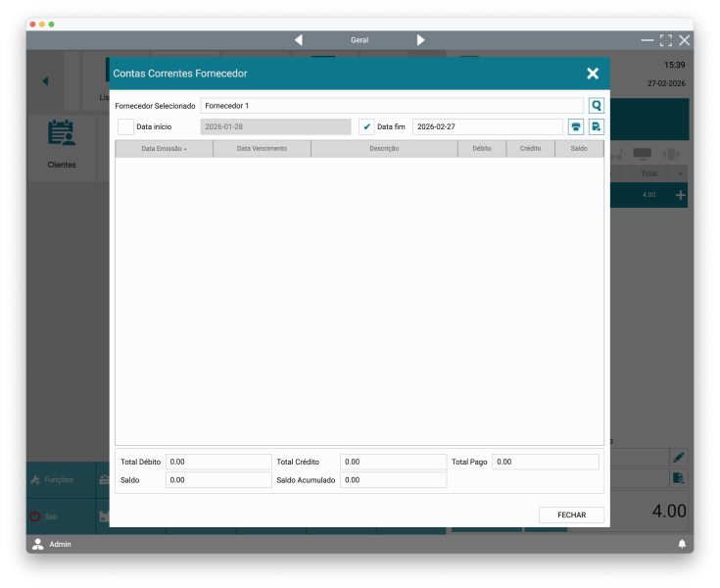Click the Data Vencimento column header
Screen dimensions: 720x588
pyautogui.click(x=262, y=149)
